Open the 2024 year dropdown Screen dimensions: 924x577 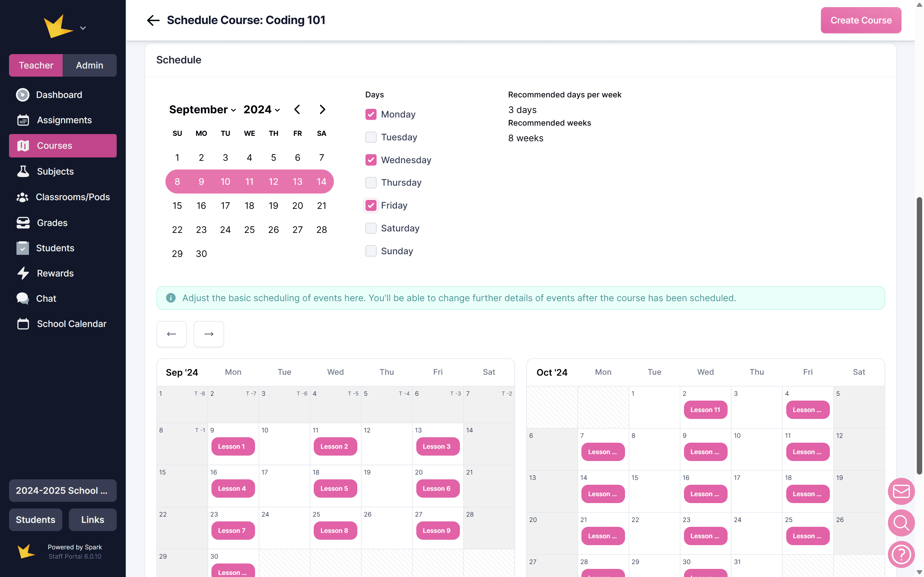pos(262,110)
